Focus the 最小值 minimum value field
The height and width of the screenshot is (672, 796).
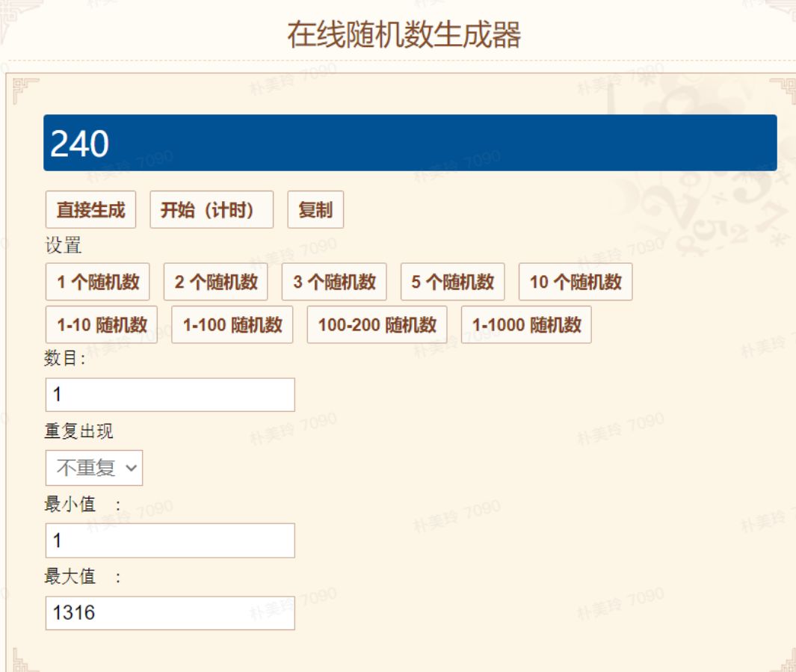tap(170, 540)
